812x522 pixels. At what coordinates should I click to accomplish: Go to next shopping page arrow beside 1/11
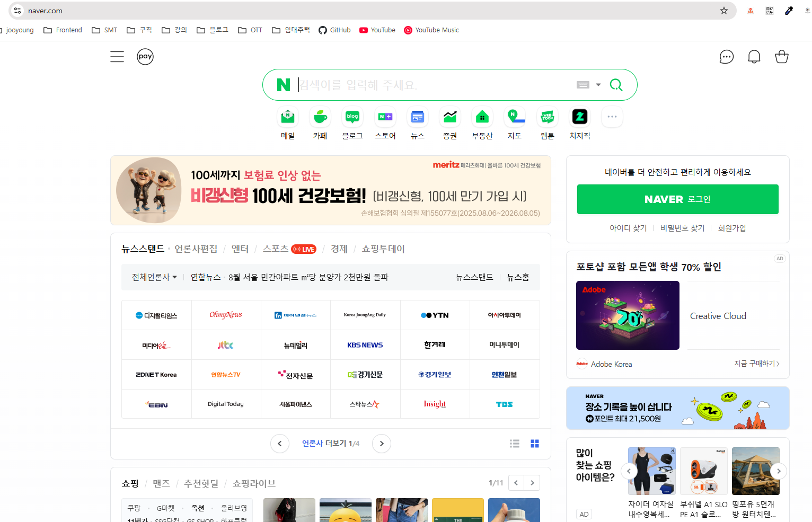click(x=532, y=483)
